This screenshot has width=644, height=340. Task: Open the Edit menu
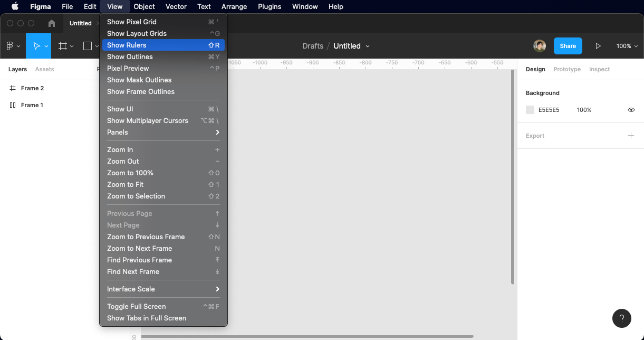pyautogui.click(x=90, y=6)
